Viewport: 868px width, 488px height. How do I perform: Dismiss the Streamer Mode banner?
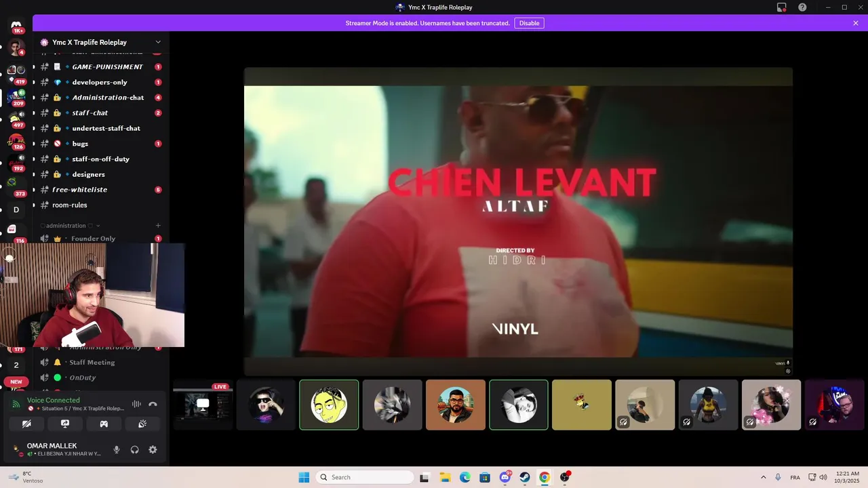tap(856, 23)
